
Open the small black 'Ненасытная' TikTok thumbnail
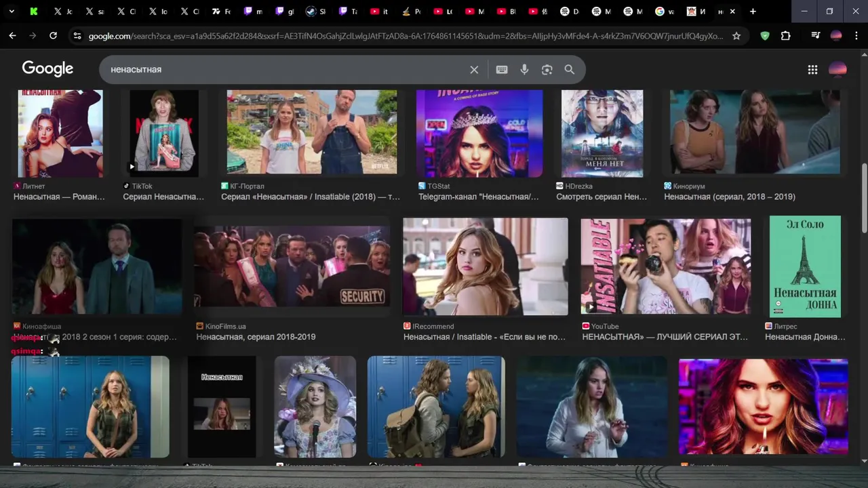click(222, 407)
